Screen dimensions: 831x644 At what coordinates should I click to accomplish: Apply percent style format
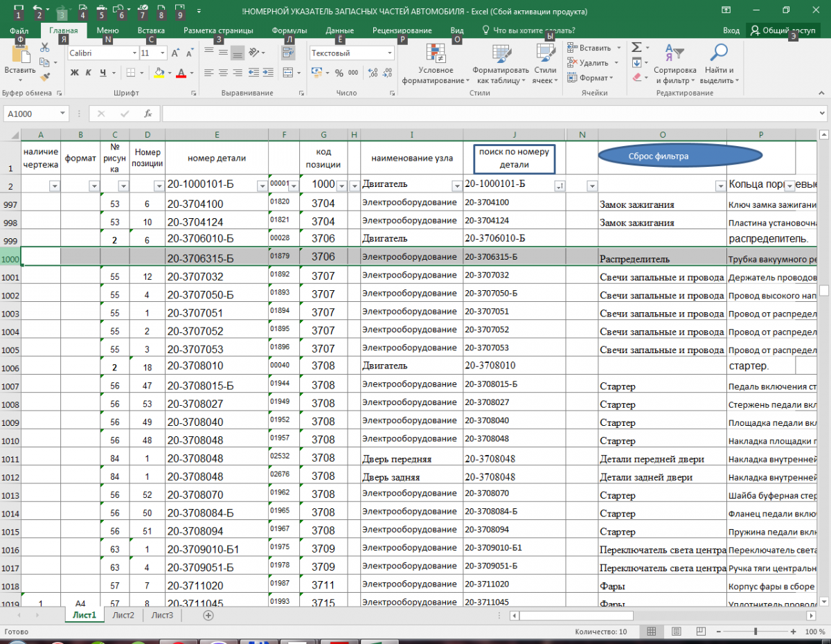tap(339, 73)
